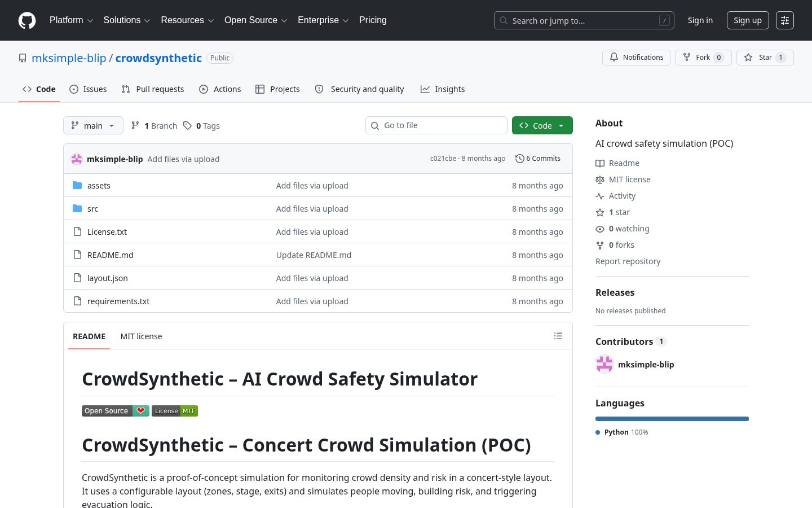Fork this repository
The image size is (812, 508).
coord(703,58)
